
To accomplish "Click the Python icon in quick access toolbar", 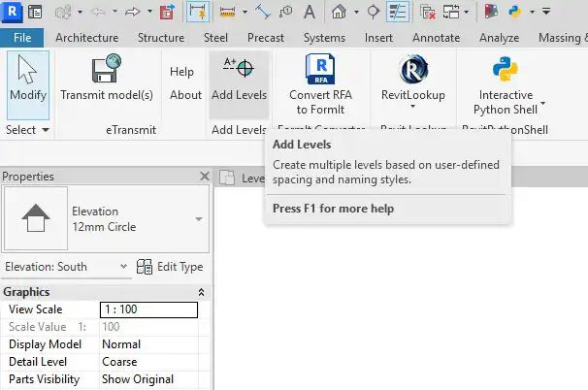I will [515, 12].
